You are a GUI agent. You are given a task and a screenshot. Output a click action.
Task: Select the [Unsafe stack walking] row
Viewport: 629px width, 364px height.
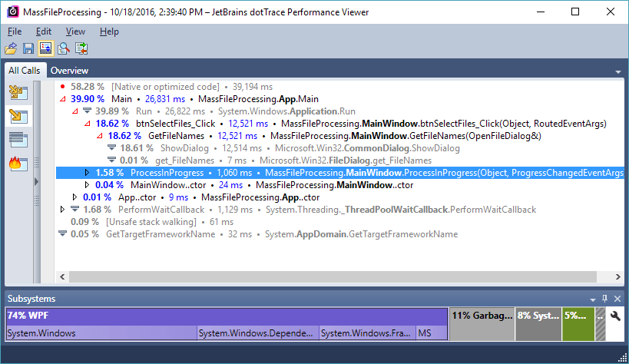(340, 222)
